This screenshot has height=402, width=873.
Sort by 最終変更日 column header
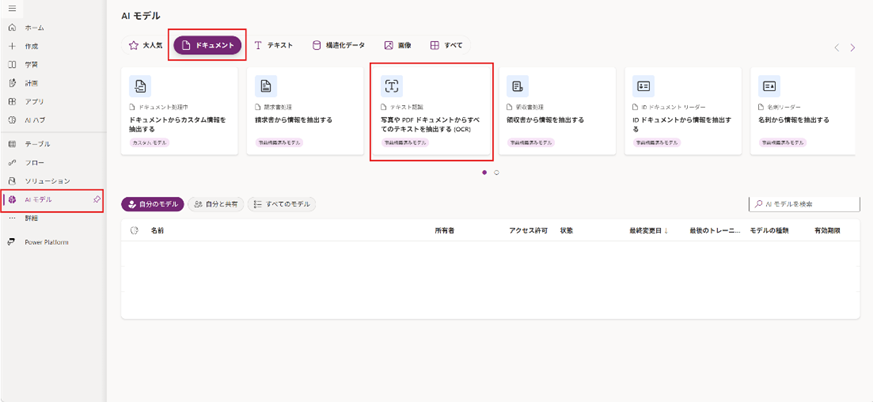point(649,230)
